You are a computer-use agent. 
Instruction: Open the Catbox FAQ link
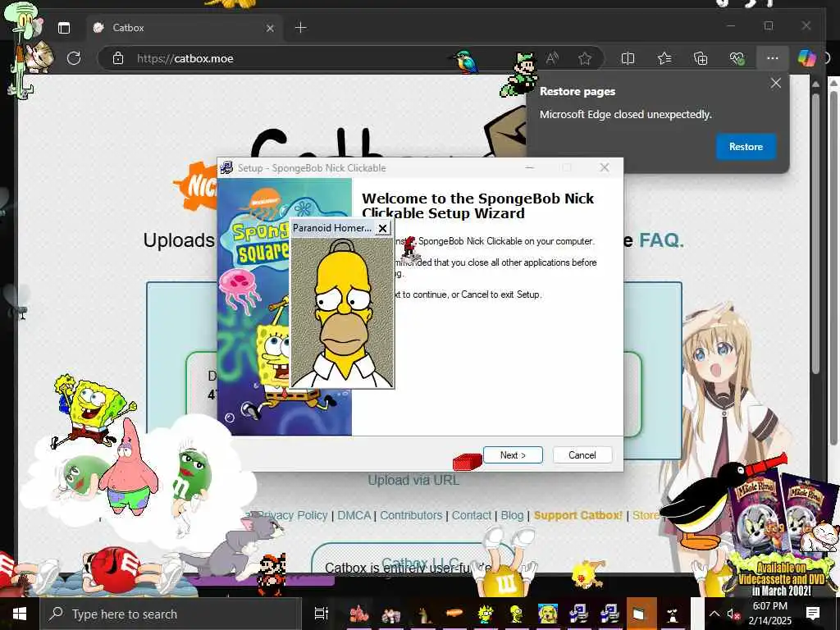point(661,240)
